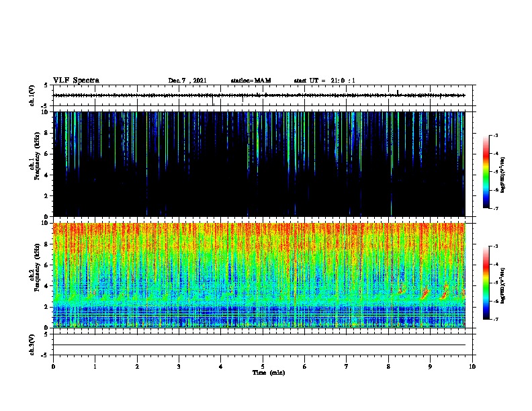Click the '8' kHz tick on ch.1 spectrogram
The image size is (532, 411).
[47, 133]
